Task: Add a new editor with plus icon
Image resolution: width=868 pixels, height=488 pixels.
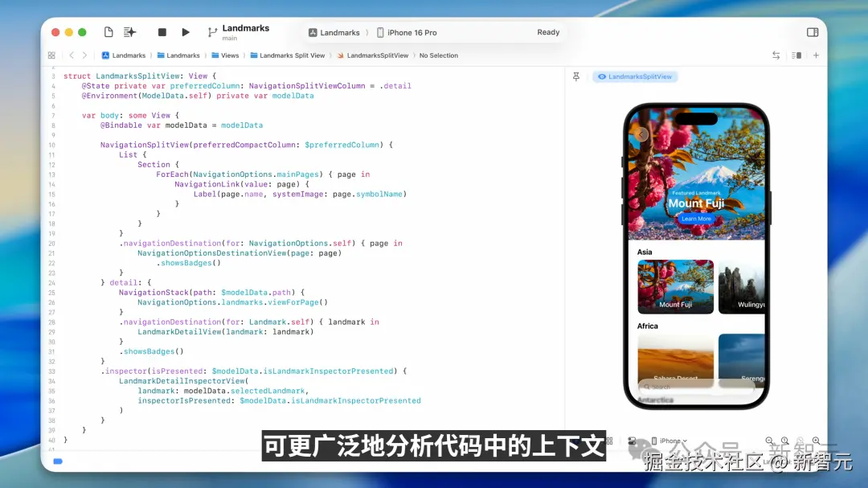Action: (x=816, y=55)
